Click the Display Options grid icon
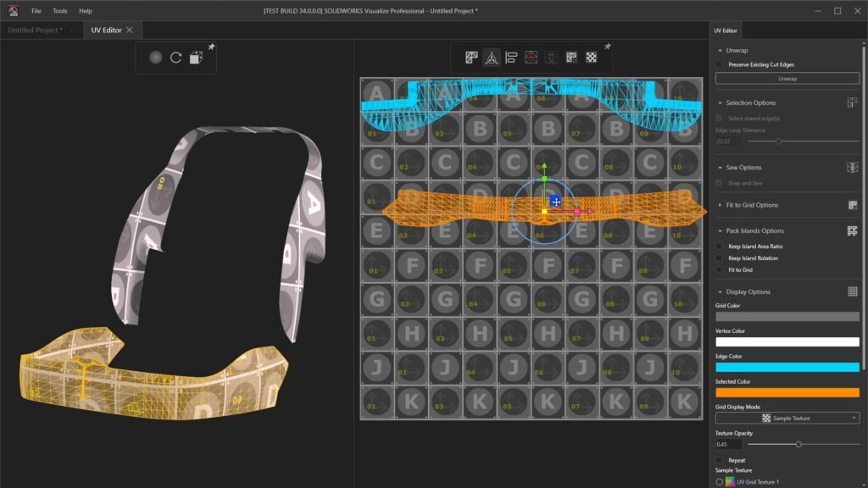The image size is (868, 488). (x=853, y=291)
